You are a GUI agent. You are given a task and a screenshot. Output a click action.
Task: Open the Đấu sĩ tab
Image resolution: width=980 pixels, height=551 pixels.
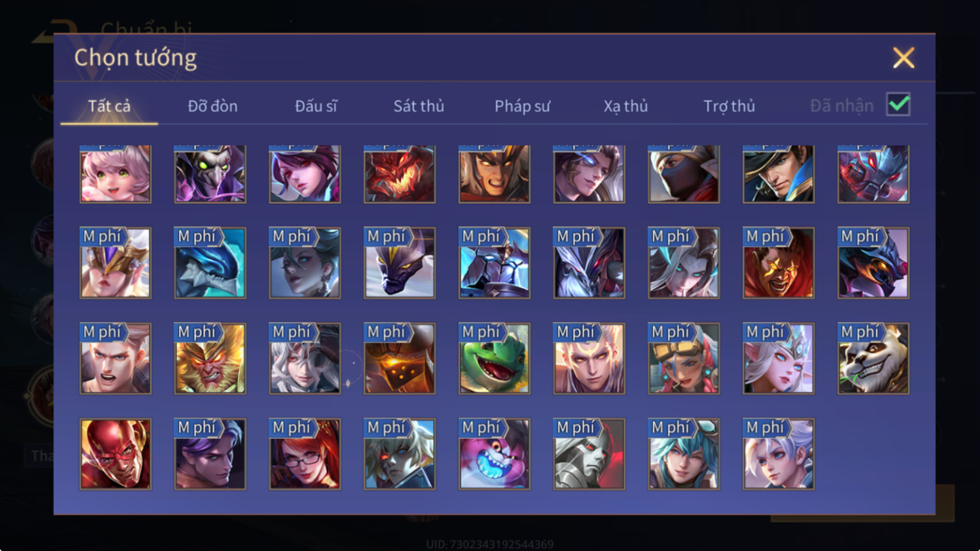click(316, 106)
